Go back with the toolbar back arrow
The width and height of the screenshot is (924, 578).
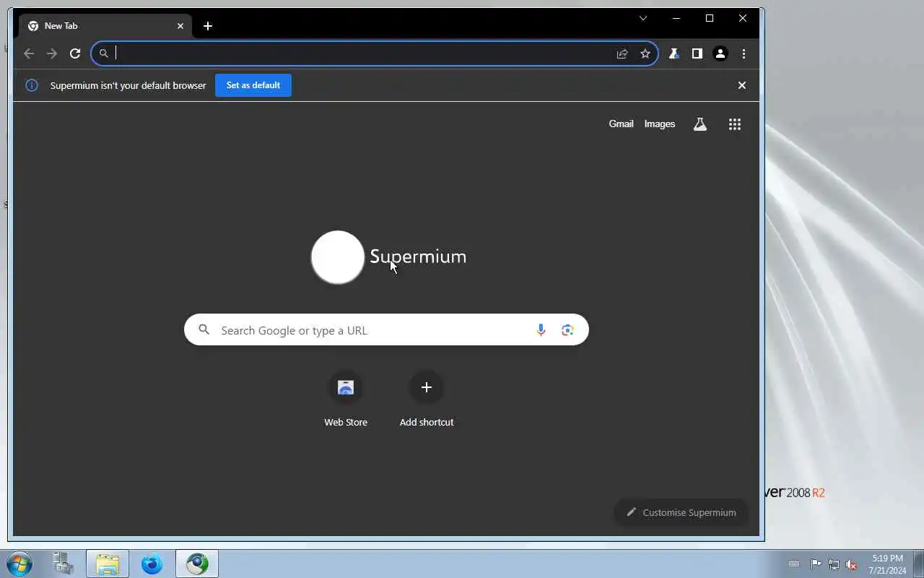29,53
